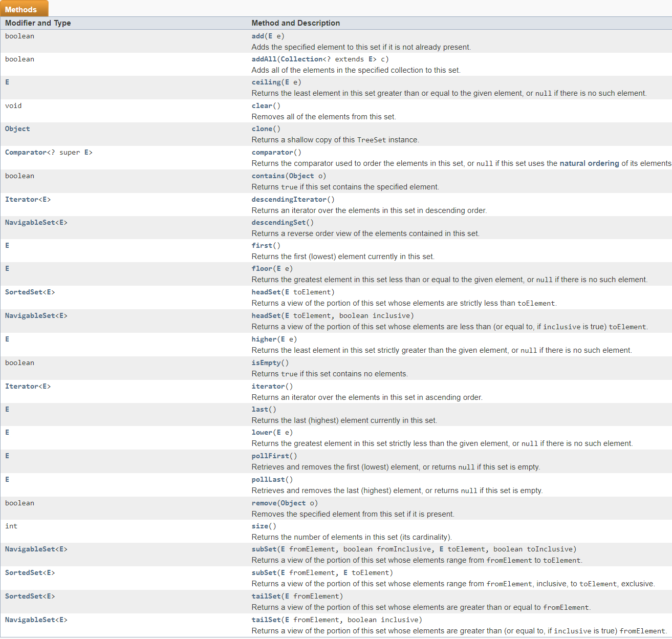Screen dimensions: 672x639
Task: Open the SortedSet type link in headSet row
Action: coord(24,292)
